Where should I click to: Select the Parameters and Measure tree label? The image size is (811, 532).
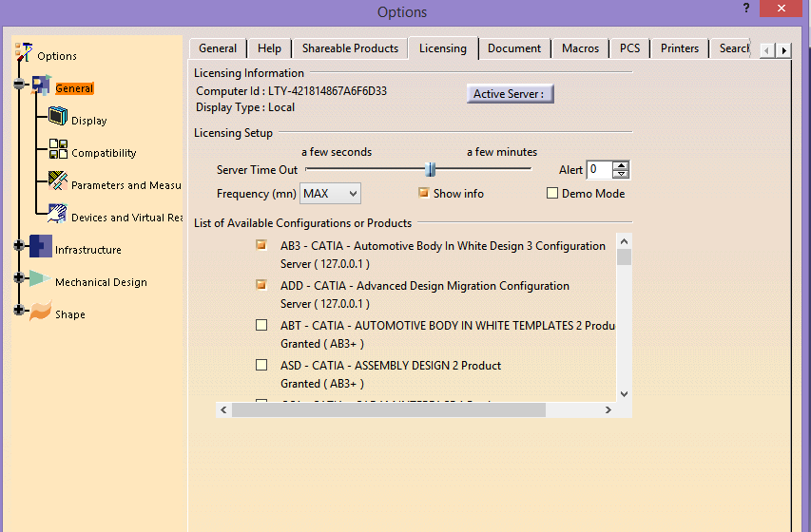[126, 185]
